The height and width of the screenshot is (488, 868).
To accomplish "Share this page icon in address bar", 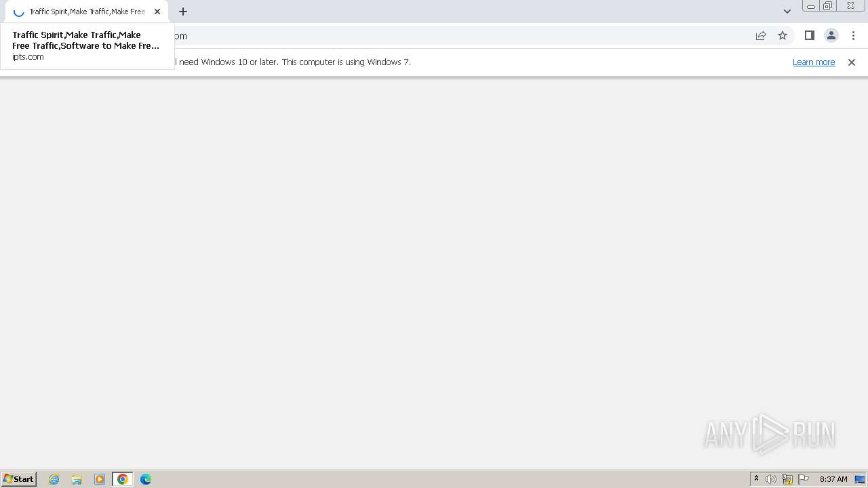I will (x=761, y=35).
